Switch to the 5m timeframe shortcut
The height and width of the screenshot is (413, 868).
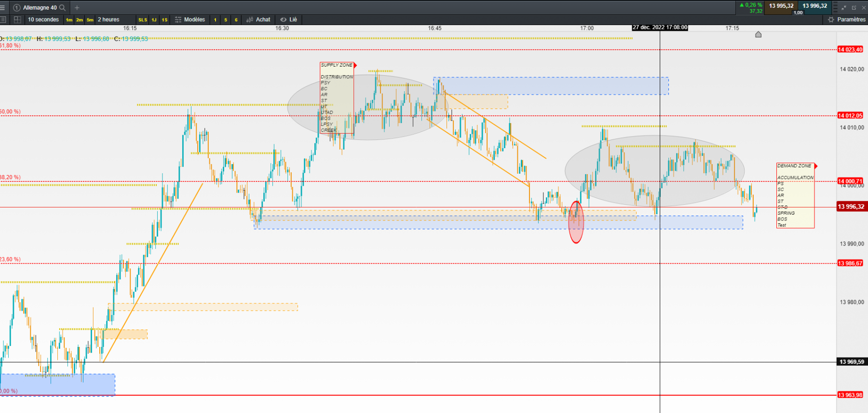90,20
